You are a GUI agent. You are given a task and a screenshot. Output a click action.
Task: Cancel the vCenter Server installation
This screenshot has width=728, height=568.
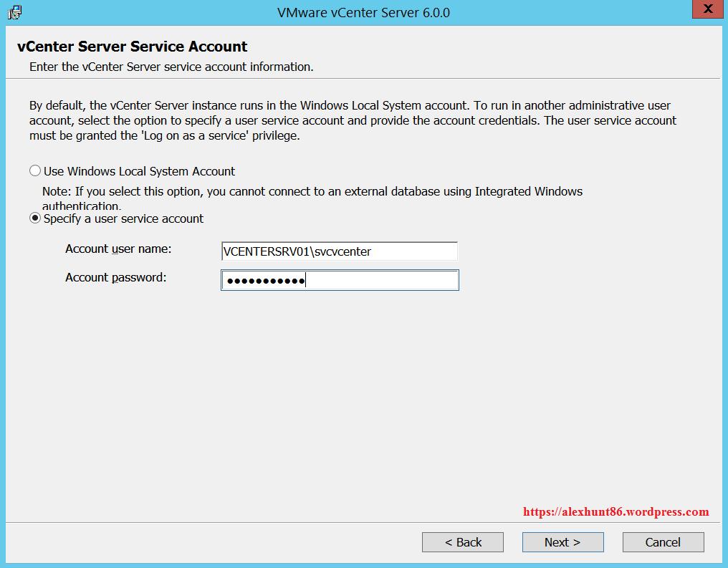[x=663, y=542]
